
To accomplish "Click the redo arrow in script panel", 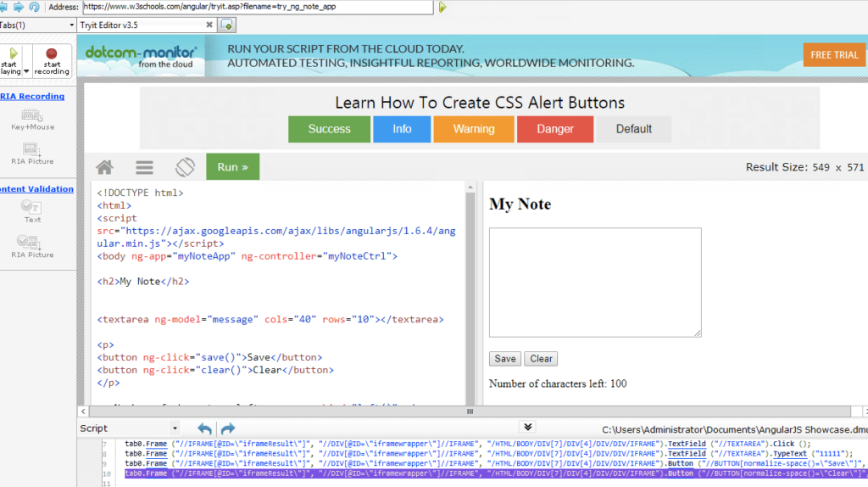I will 227,428.
